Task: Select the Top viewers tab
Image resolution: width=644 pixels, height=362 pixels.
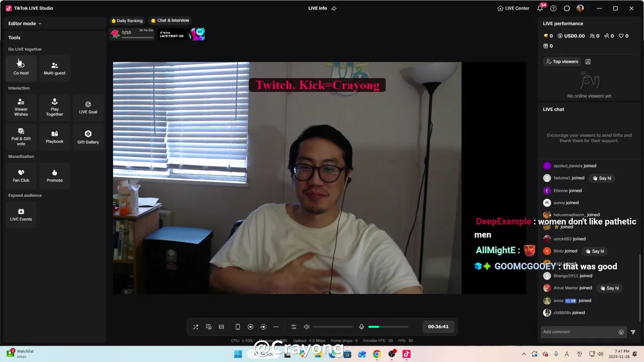Action: click(x=562, y=61)
